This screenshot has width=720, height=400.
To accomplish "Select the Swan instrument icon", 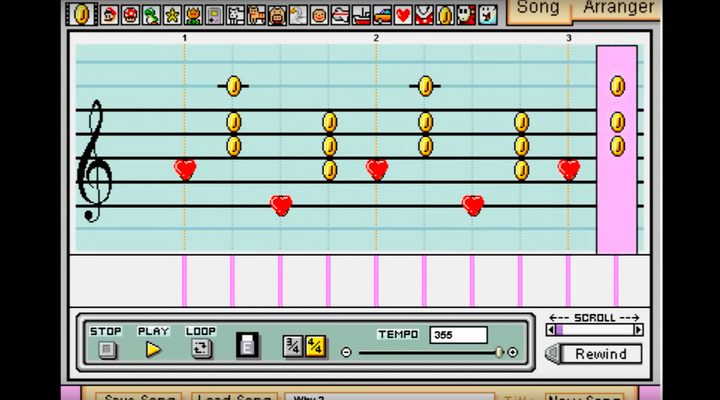I will click(298, 15).
